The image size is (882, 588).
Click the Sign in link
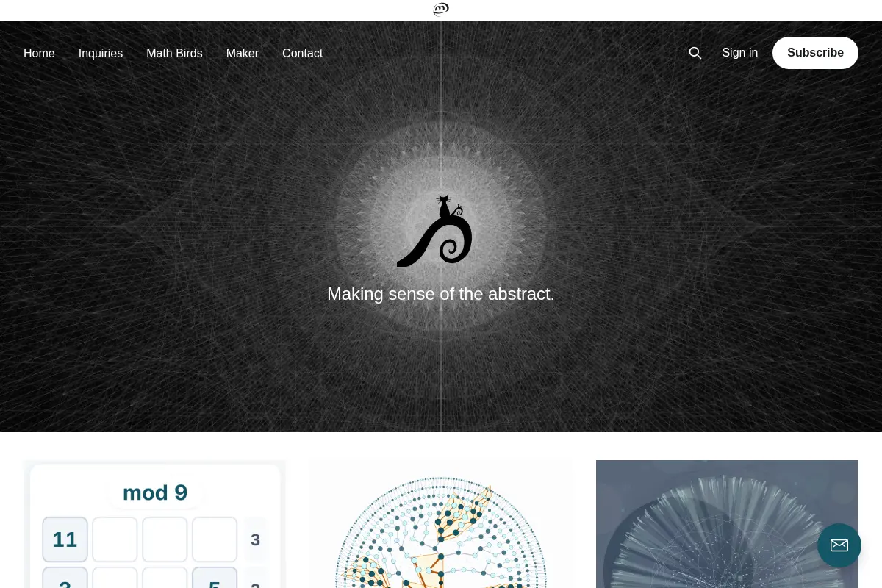739,53
